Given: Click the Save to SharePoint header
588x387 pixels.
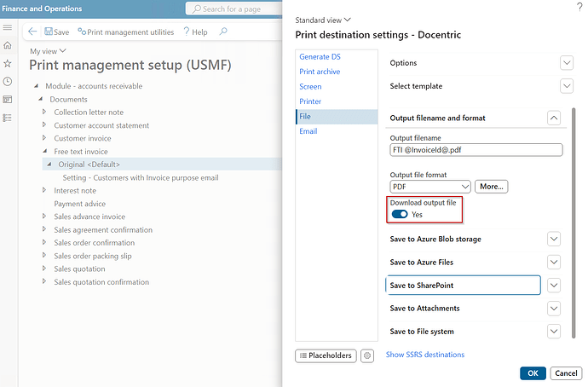Looking at the screenshot, I should pos(463,285).
